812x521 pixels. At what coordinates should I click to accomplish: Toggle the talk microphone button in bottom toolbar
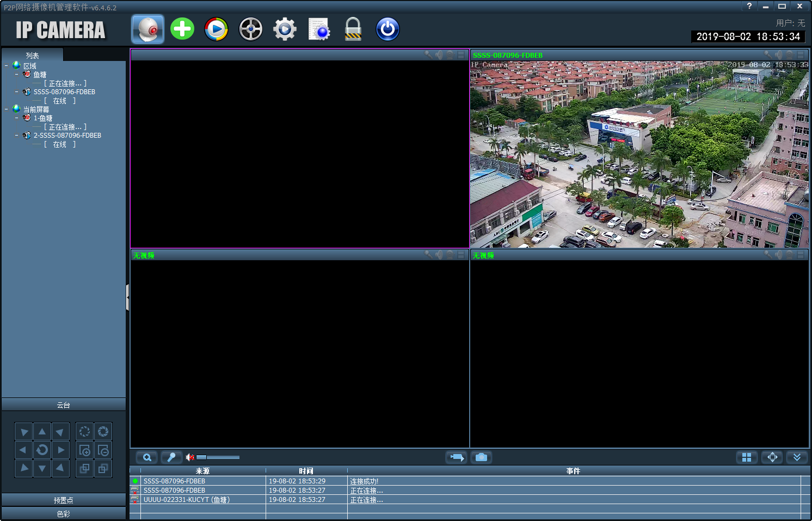pyautogui.click(x=171, y=457)
